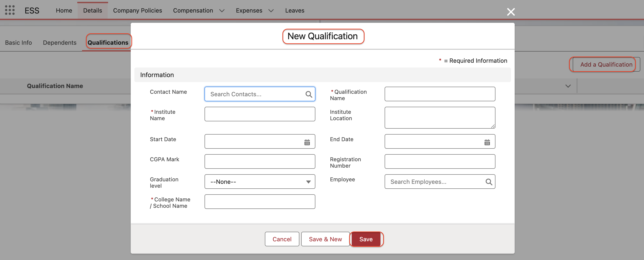This screenshot has height=260, width=644.
Task: Click into the CGPA Mark input
Action: tap(260, 161)
